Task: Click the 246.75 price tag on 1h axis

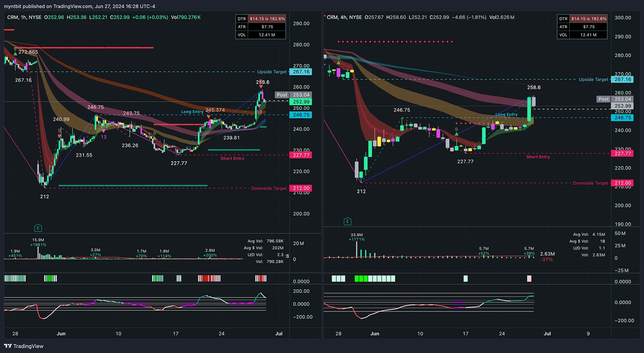Action: coord(301,115)
